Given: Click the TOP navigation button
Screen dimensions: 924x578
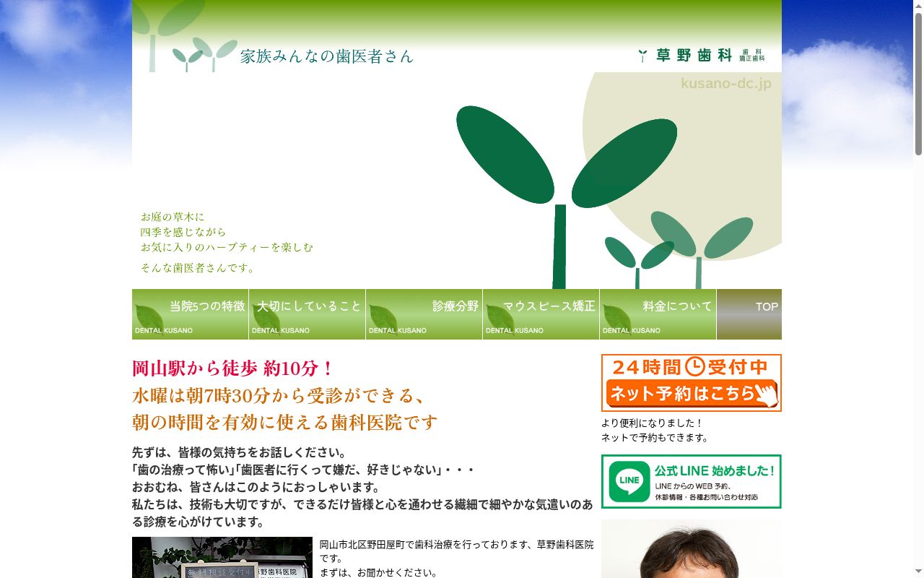Looking at the screenshot, I should click(749, 314).
